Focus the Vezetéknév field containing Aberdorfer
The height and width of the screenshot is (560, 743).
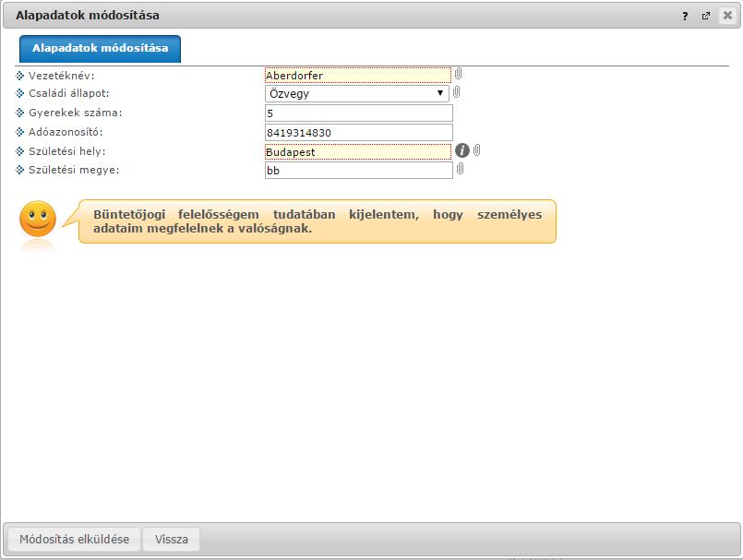coord(358,76)
